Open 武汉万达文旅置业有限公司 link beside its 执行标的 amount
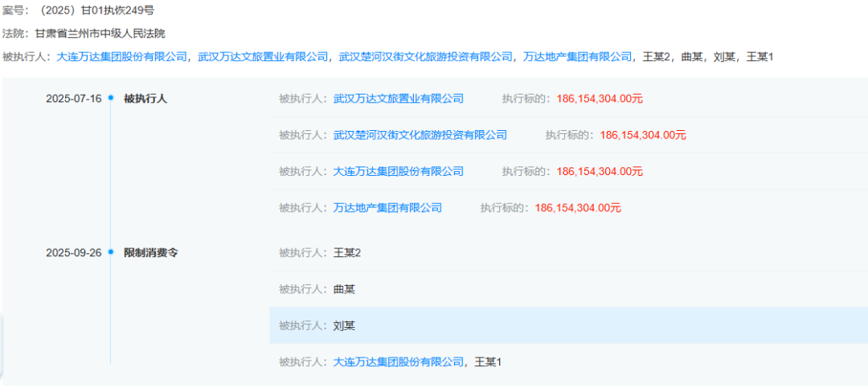This screenshot has height=392, width=868. [x=399, y=99]
